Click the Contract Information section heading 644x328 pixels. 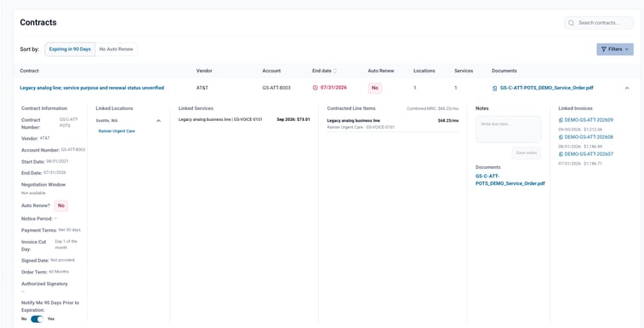coord(44,108)
